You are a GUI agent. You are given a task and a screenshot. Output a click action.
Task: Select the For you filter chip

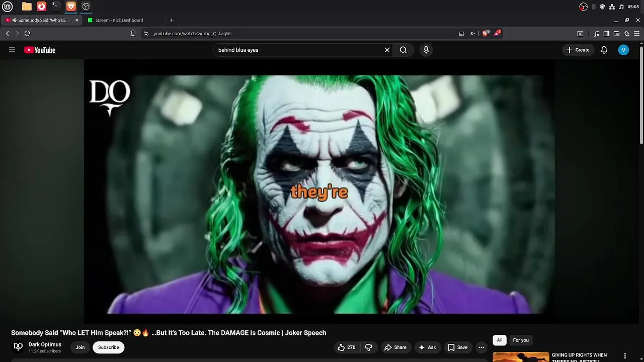click(x=521, y=340)
